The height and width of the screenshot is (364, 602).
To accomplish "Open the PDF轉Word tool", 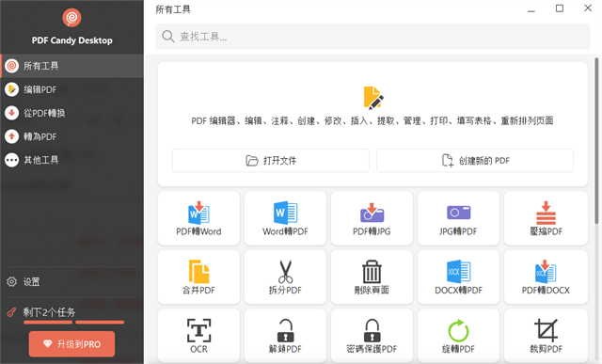I will tap(198, 218).
